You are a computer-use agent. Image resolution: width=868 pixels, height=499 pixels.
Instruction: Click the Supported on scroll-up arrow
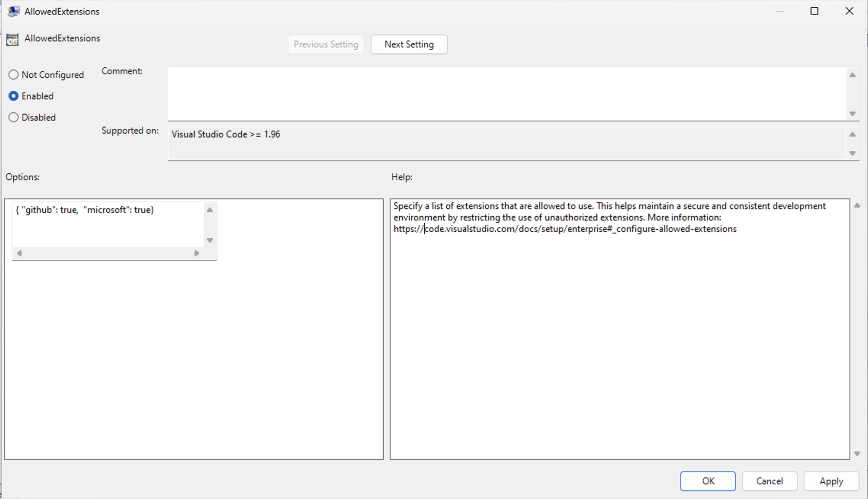coord(852,134)
